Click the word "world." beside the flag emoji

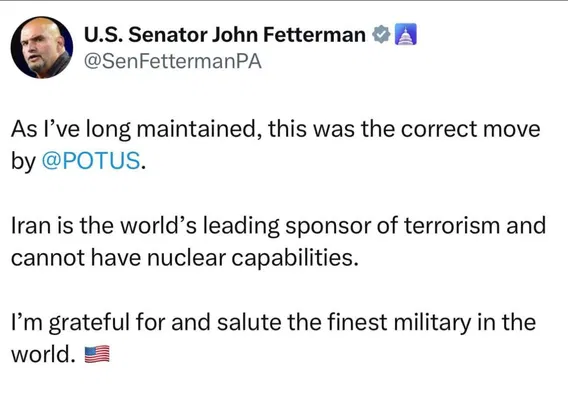(43, 354)
